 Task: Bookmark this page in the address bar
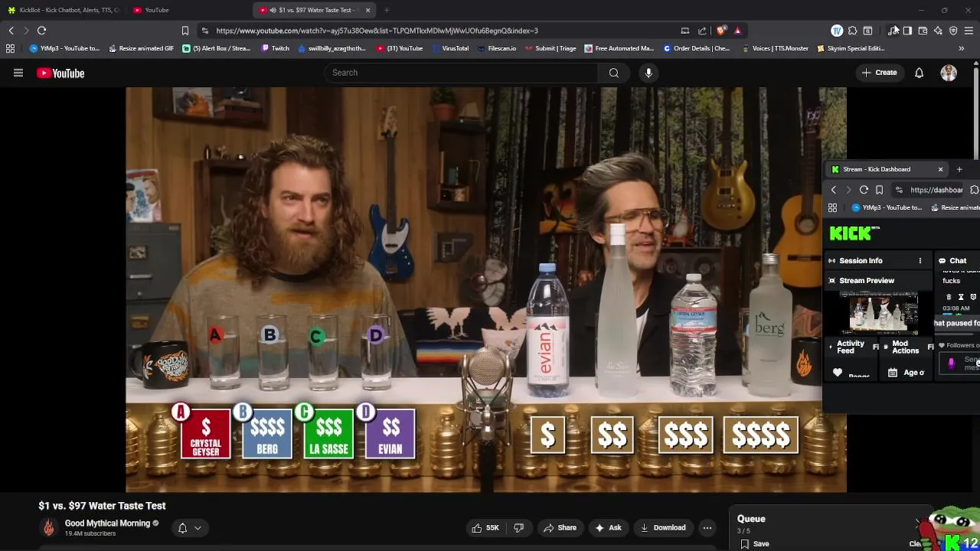(185, 31)
